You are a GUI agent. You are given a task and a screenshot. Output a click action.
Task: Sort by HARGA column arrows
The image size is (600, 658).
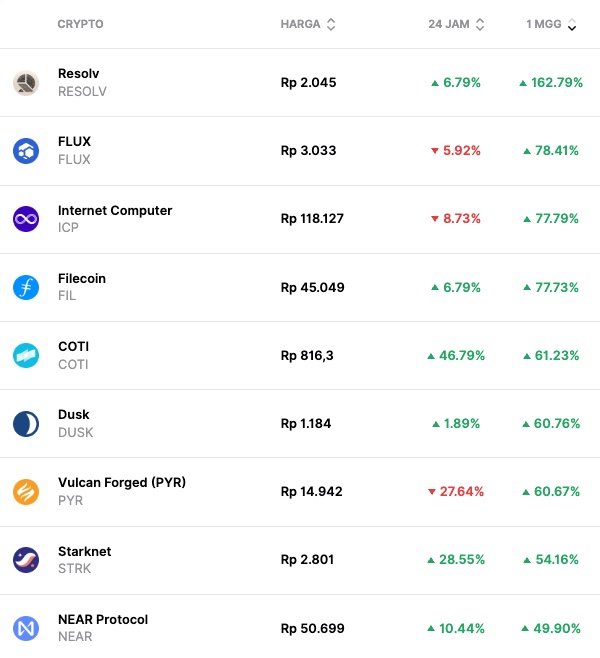click(x=331, y=24)
